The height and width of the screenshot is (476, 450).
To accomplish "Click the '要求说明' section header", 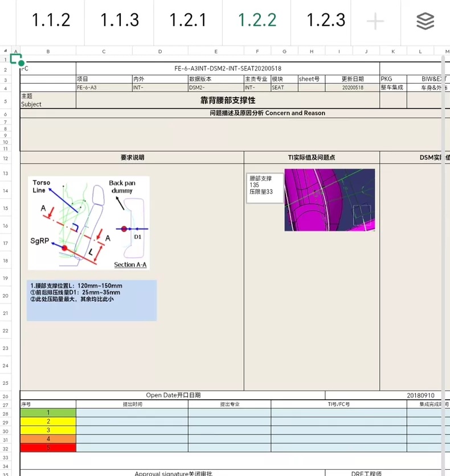I will (x=132, y=157).
